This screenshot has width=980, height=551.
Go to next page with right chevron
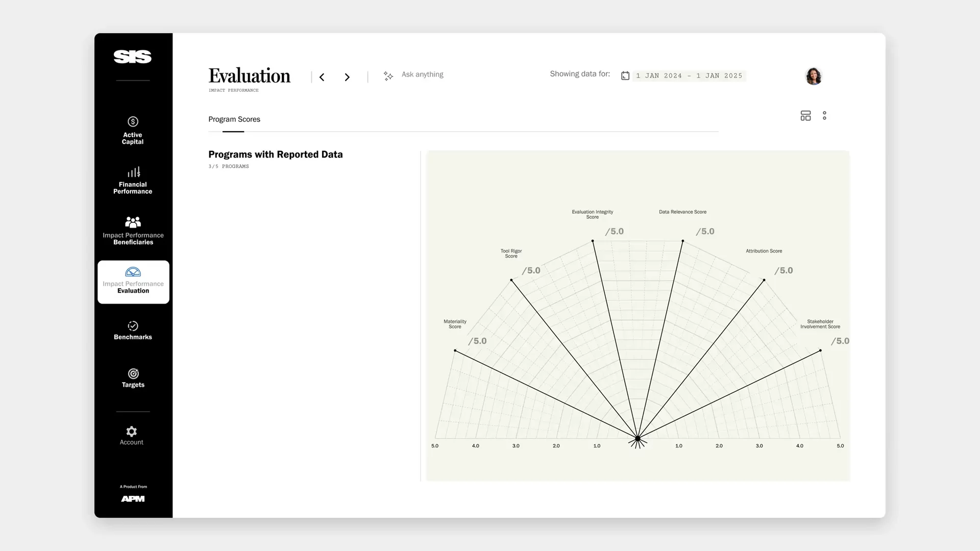[x=347, y=77]
